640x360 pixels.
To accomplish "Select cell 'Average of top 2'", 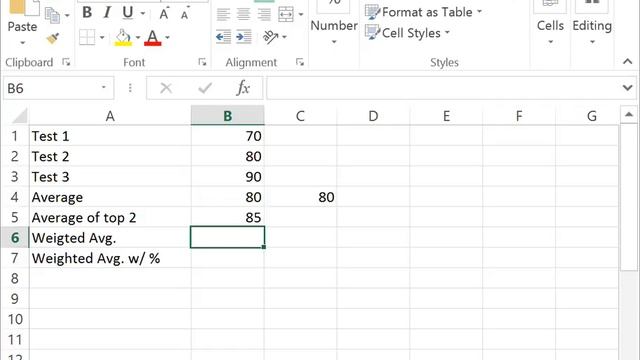I will [x=110, y=217].
